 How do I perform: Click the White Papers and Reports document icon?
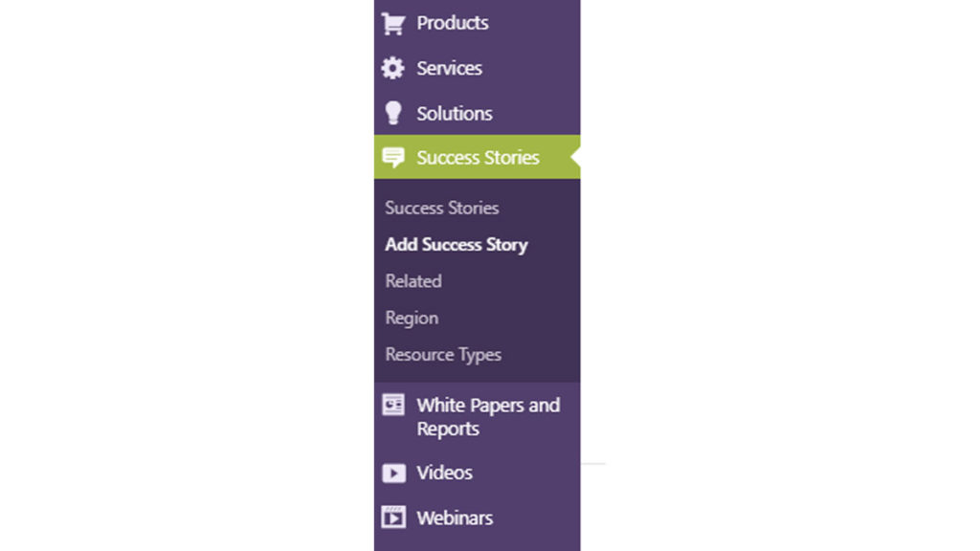point(392,405)
